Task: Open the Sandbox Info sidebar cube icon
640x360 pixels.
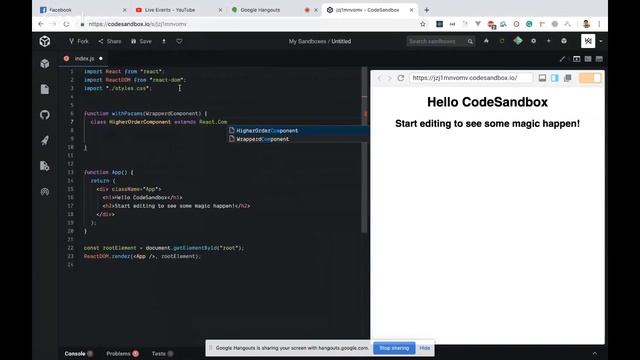Action: [45, 64]
